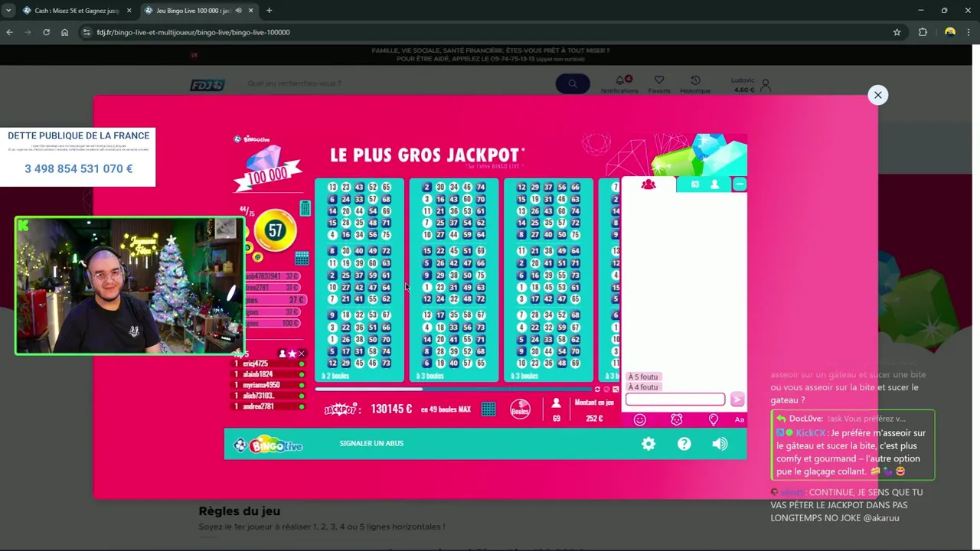
Task: Focus the chat message input field
Action: pyautogui.click(x=675, y=399)
